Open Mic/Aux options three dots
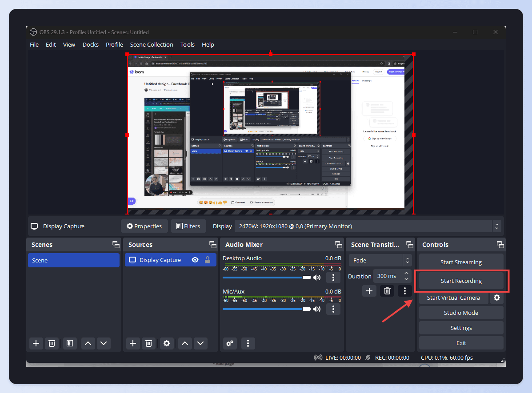The height and width of the screenshot is (393, 532). coord(333,309)
